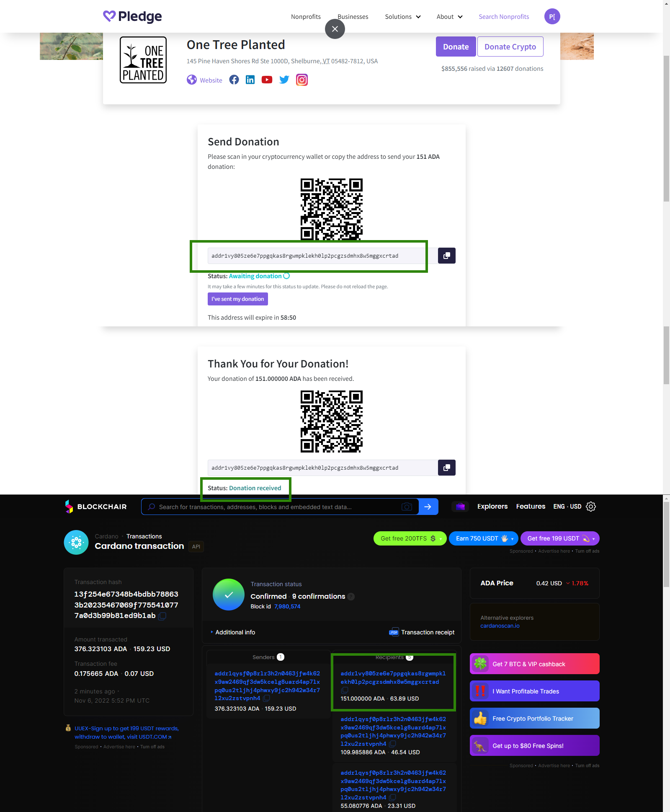Viewport: 670px width, 812px height.
Task: Click the QR code in Thank You card
Action: point(332,421)
